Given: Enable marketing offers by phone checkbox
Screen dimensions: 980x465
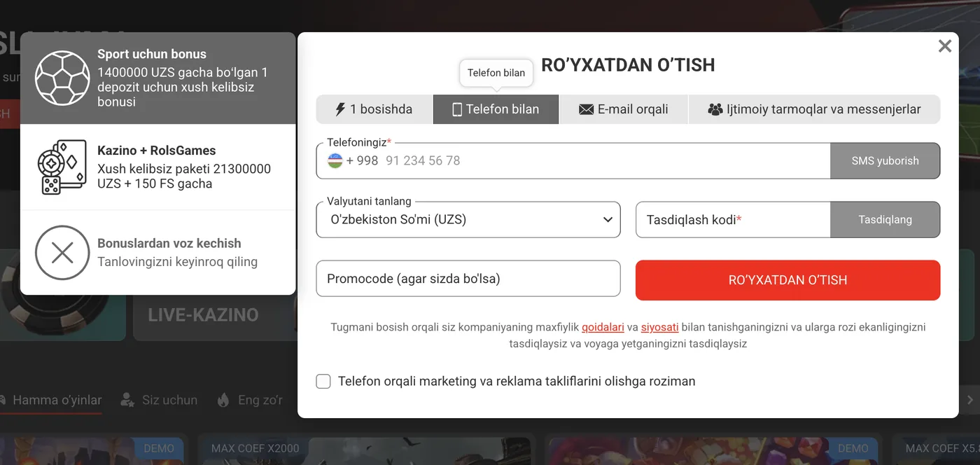Looking at the screenshot, I should 323,381.
